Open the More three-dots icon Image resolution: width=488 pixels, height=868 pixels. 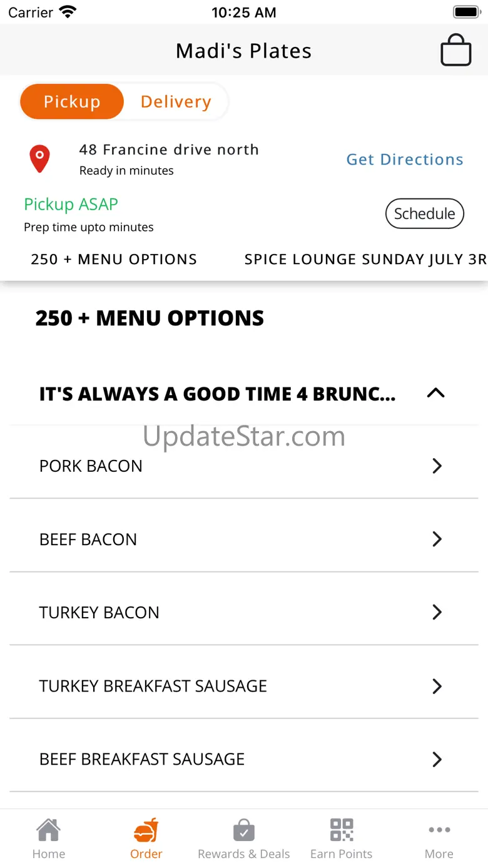click(439, 830)
